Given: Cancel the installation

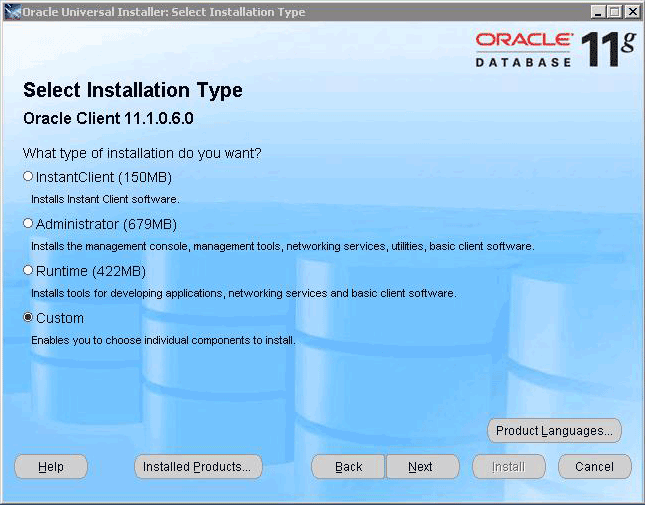Looking at the screenshot, I should click(594, 467).
